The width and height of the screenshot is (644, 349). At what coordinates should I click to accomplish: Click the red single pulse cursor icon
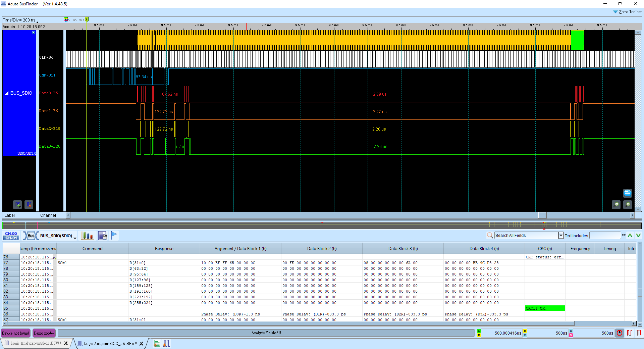629,333
